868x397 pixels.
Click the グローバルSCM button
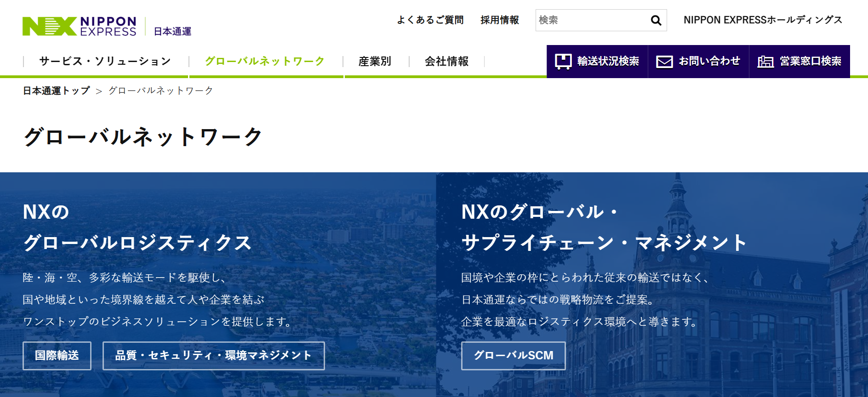click(514, 356)
